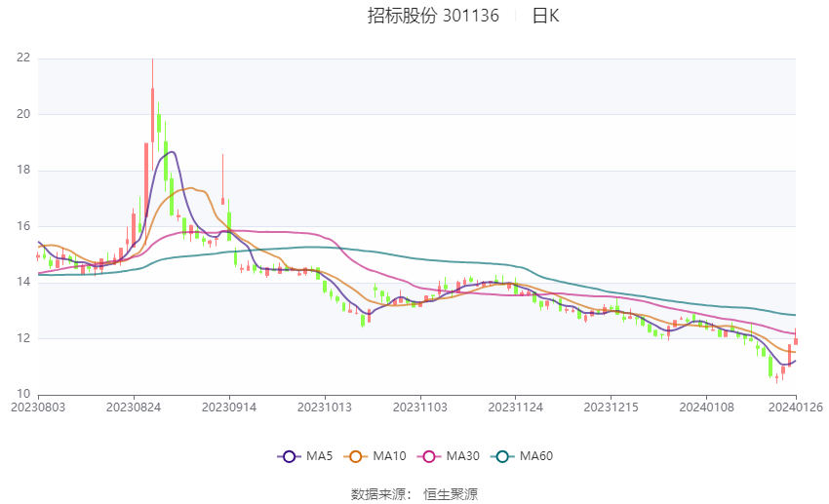This screenshot has height=504, width=829.
Task: Click the 20231124 date axis label
Action: pos(516,407)
